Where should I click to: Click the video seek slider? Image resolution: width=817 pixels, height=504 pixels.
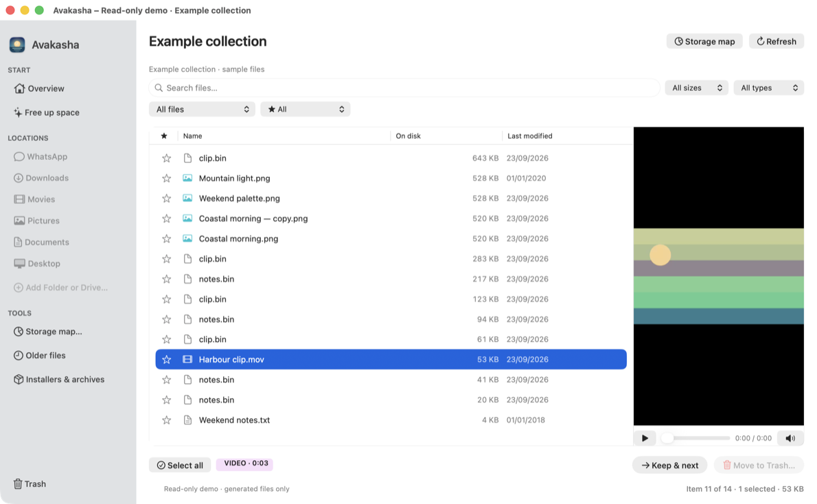695,438
